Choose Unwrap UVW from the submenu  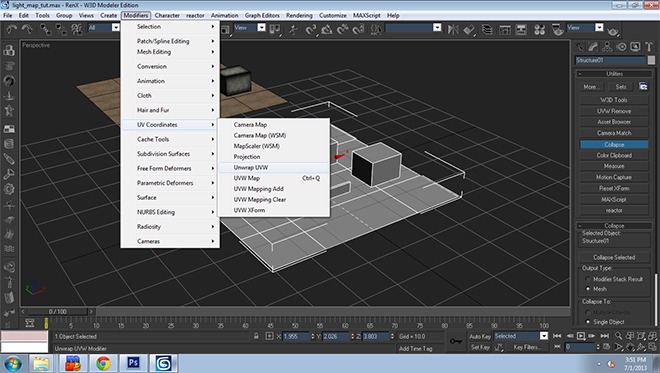click(x=274, y=167)
